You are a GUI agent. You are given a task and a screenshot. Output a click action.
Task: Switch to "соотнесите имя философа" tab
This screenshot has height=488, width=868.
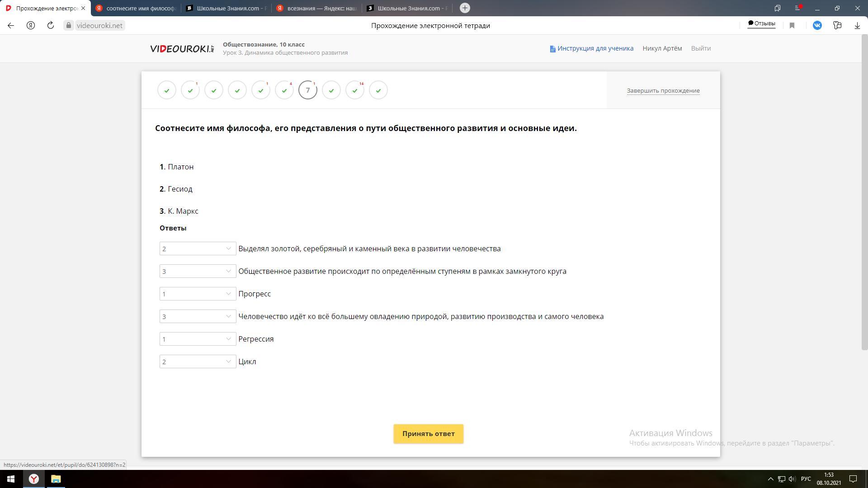[136, 8]
